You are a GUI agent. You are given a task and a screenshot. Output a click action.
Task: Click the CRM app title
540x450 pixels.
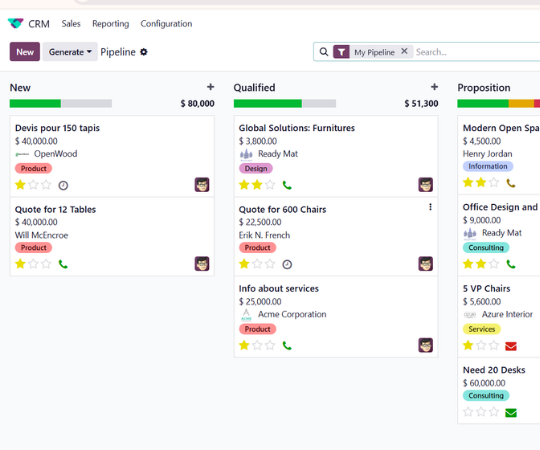[x=39, y=24]
